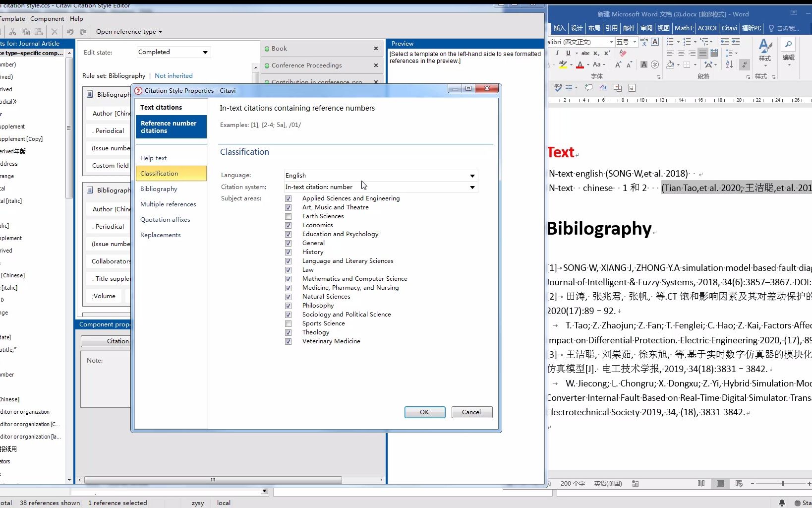
Task: Close the Book reference type tab
Action: click(x=376, y=49)
